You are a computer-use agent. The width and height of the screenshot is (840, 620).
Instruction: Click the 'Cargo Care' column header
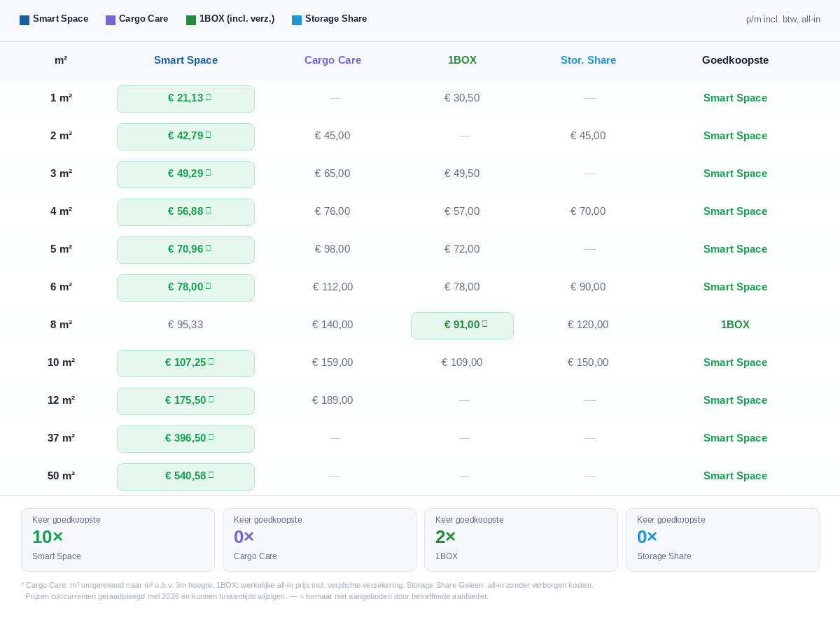tap(332, 60)
